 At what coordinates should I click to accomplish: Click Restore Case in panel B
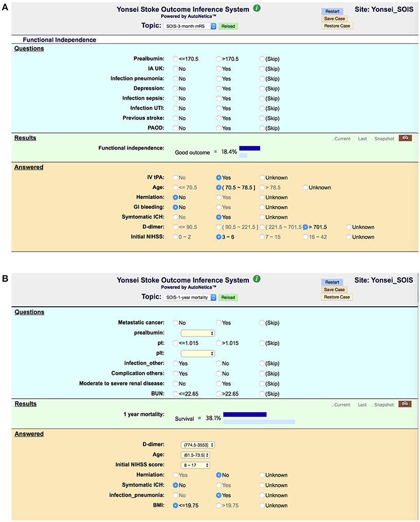[x=337, y=297]
